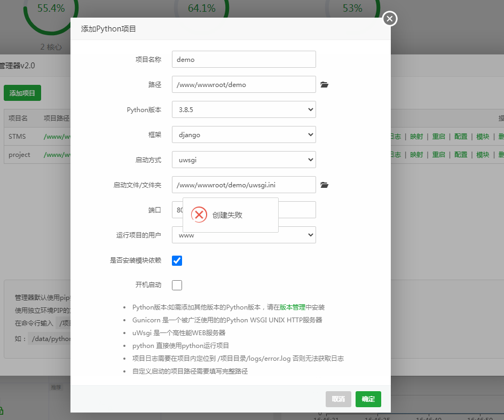Viewport: 504px width, 420px height.
Task: Click the 项目名 column header
Action: tap(18, 118)
